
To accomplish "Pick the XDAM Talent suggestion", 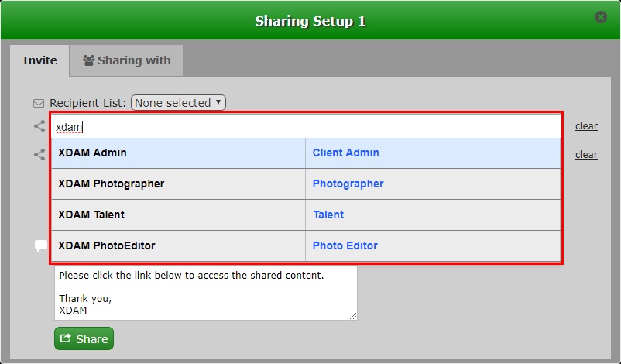I will (x=91, y=215).
